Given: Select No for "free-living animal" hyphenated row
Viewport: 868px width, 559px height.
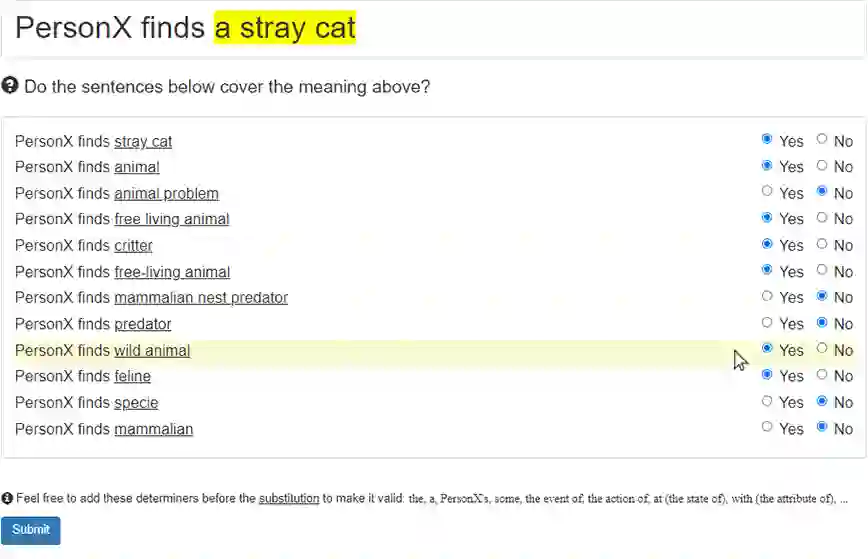Looking at the screenshot, I should (x=822, y=271).
